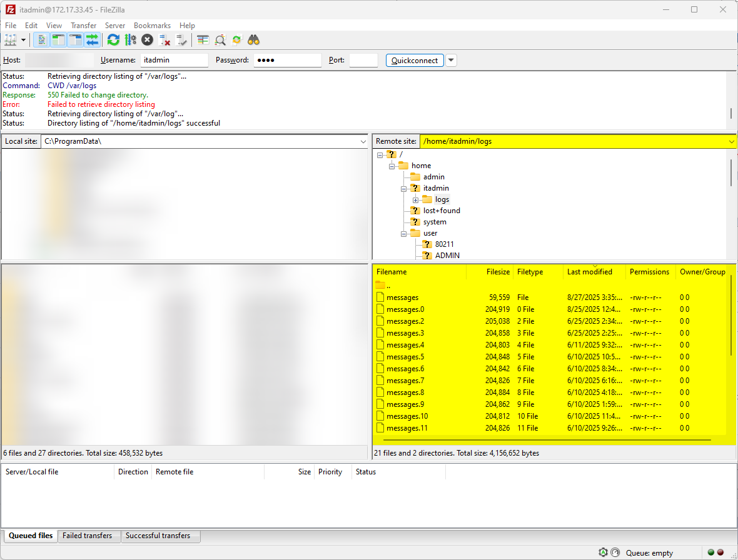Click the process queue toolbar icon
The height and width of the screenshot is (560, 738).
click(130, 40)
